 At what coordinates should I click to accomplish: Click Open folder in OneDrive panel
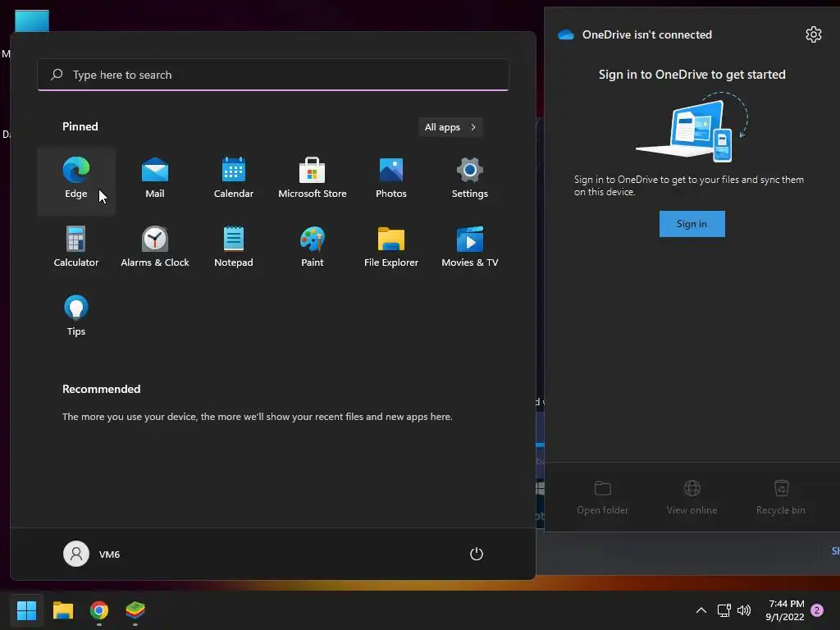coord(603,498)
